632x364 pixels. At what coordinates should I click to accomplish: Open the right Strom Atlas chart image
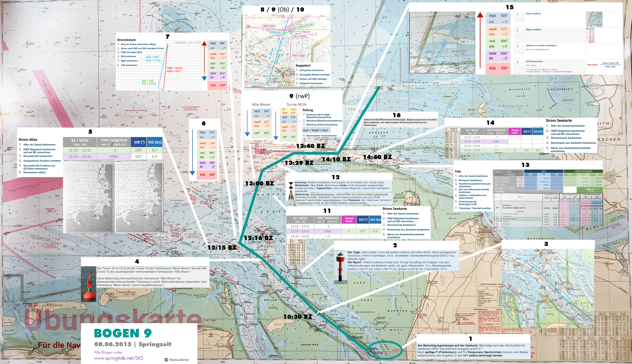[x=139, y=196]
